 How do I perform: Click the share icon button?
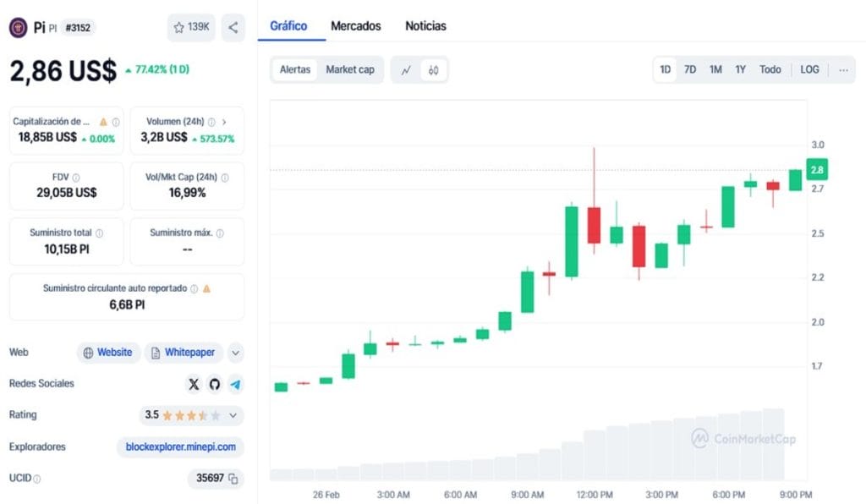click(233, 27)
